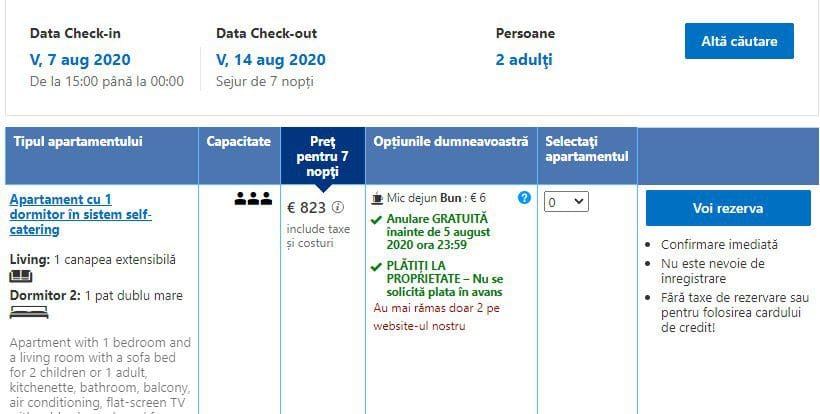The width and height of the screenshot is (820, 414).
Task: Select the check-out date V, 14 aug 2020
Action: point(271,60)
